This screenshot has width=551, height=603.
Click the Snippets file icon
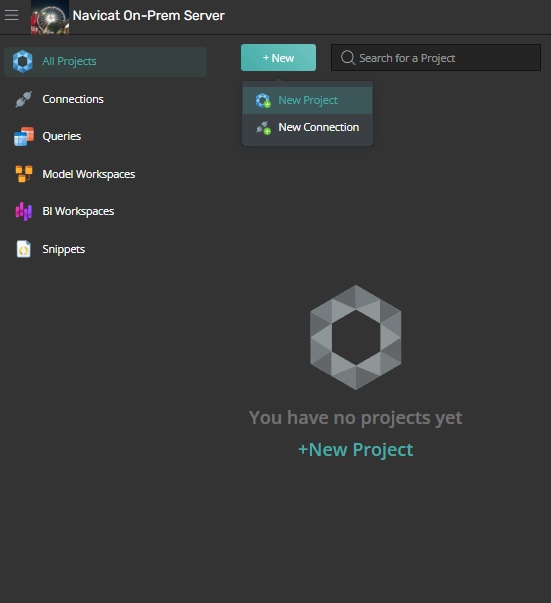click(x=24, y=249)
